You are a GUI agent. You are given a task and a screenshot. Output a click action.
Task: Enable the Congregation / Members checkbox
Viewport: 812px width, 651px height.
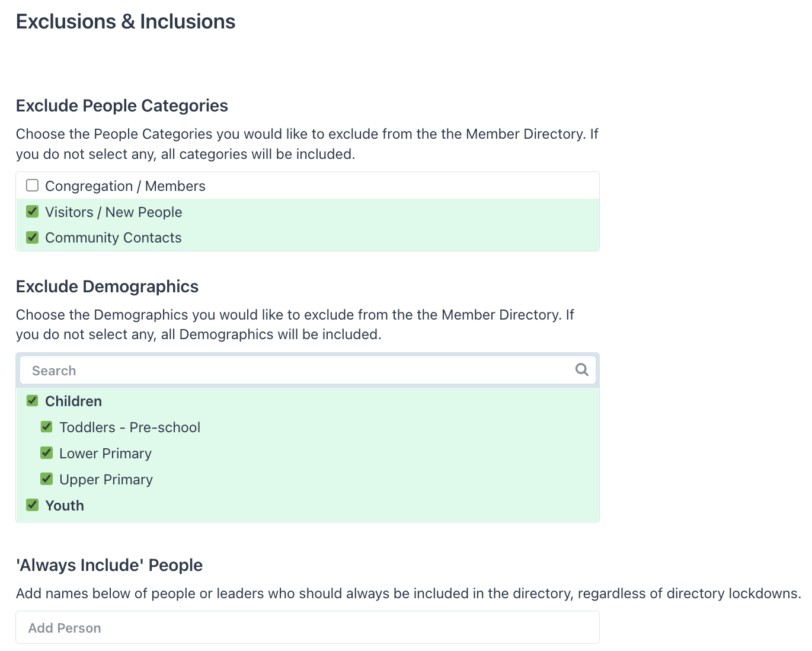pos(33,186)
